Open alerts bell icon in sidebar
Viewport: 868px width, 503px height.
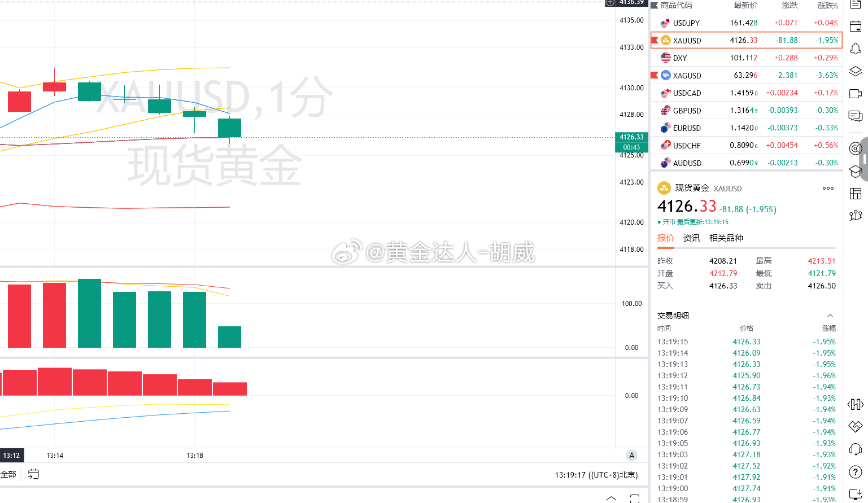click(x=856, y=49)
